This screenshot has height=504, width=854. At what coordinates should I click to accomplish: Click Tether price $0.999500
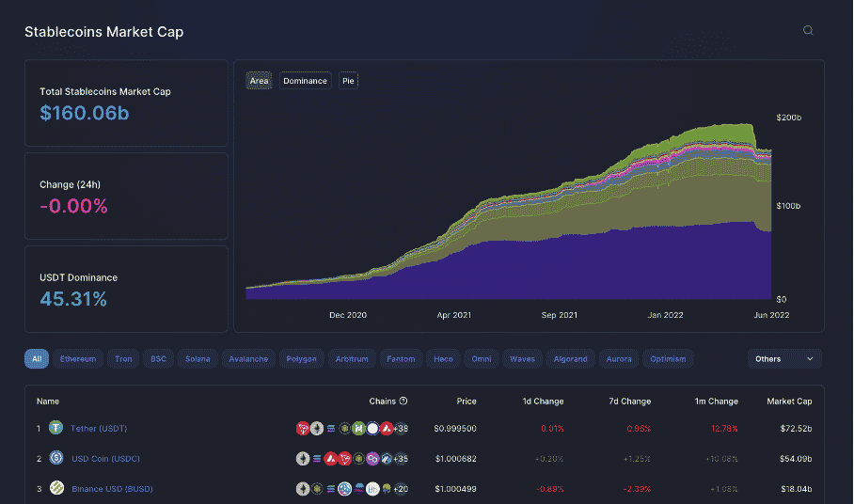(455, 429)
